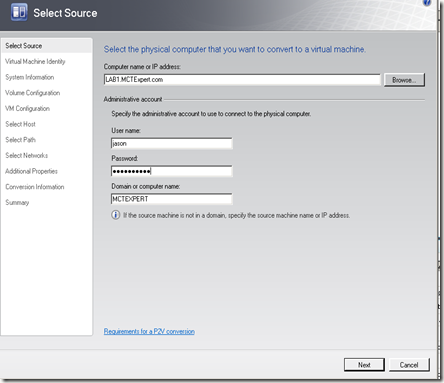Jump to the Summary step
The image size is (444, 383).
[x=17, y=202]
